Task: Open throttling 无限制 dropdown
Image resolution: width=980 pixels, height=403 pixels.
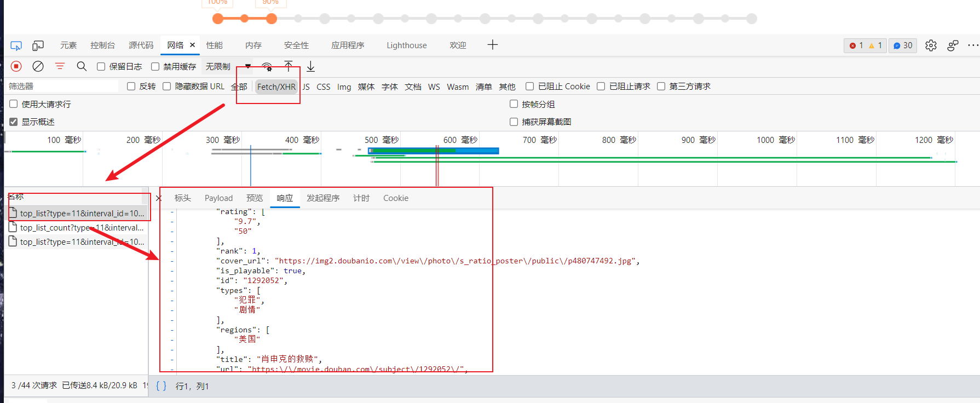Action: click(x=227, y=66)
